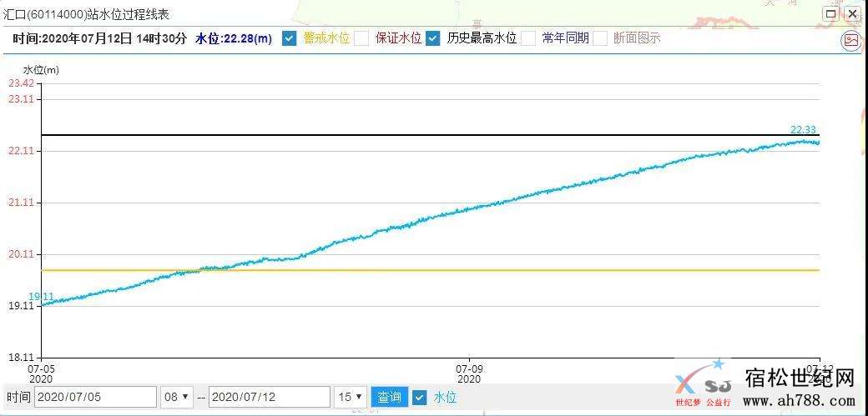Image resolution: width=868 pixels, height=416 pixels.
Task: Open the end hour dropdown showing 15
Action: point(351,397)
